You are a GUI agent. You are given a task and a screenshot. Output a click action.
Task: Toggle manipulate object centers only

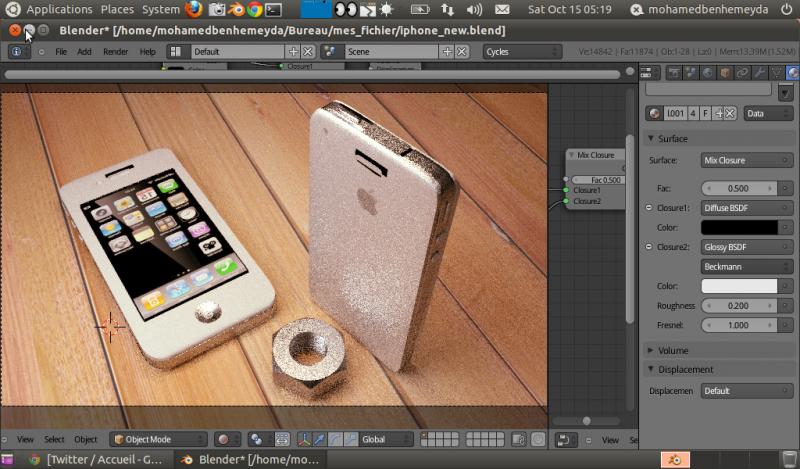click(282, 439)
